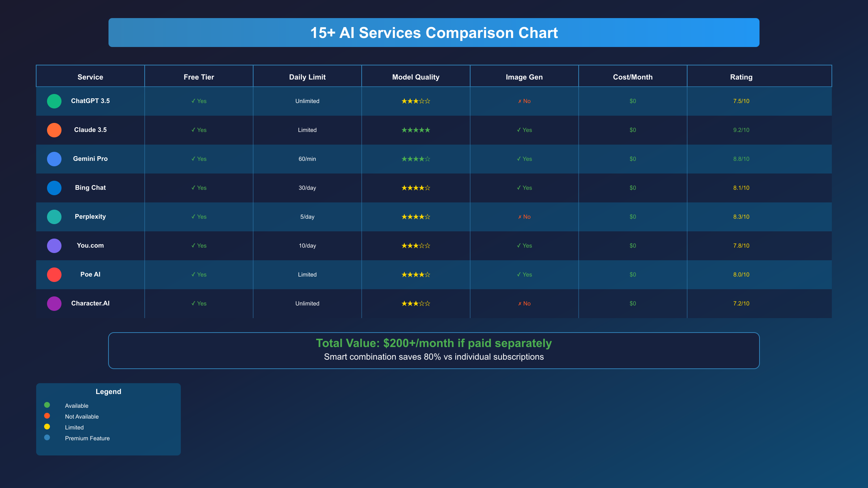The height and width of the screenshot is (488, 868).
Task: Click Perplexity four-star quality rating
Action: pos(416,217)
